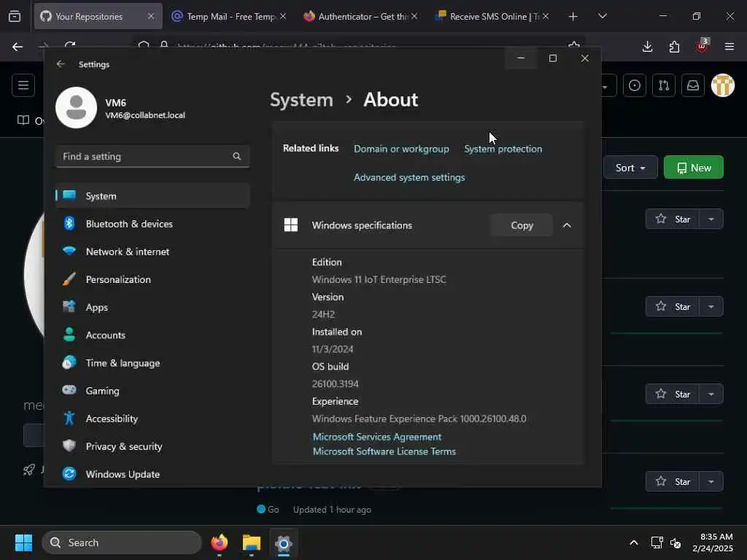Click Settings app icon on taskbar

284,543
